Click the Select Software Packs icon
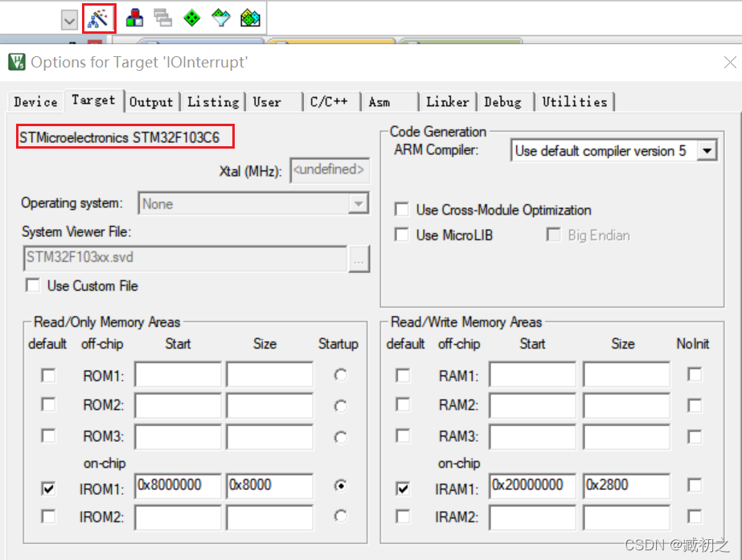742x560 pixels. tap(220, 18)
